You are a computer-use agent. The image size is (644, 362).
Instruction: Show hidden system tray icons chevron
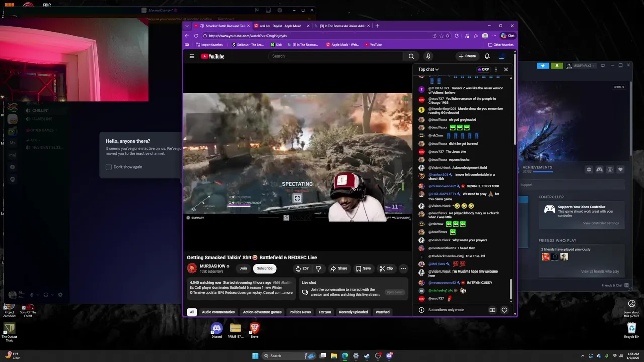click(x=583, y=356)
